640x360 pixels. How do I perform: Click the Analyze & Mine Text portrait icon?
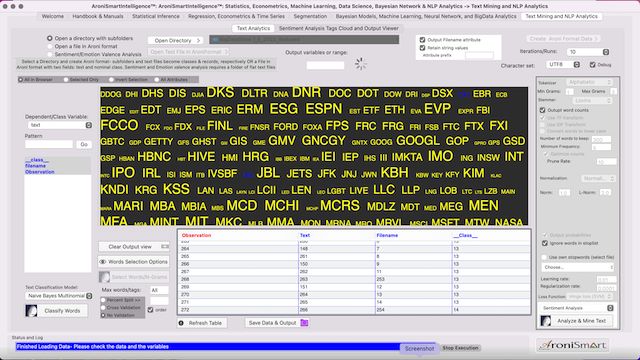coord(546,321)
